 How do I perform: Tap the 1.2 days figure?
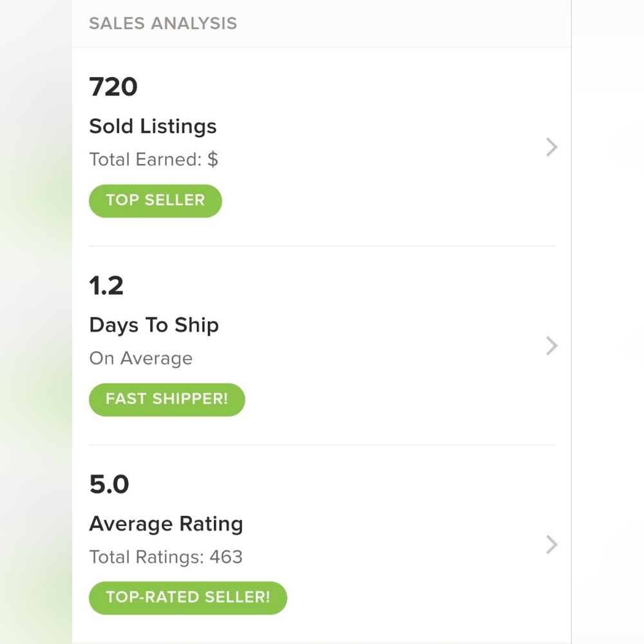[106, 285]
